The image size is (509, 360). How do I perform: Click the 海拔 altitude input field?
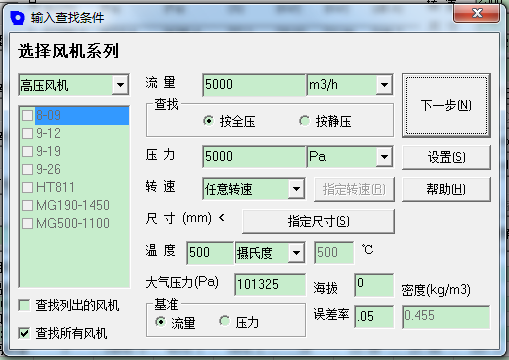pos(374,284)
